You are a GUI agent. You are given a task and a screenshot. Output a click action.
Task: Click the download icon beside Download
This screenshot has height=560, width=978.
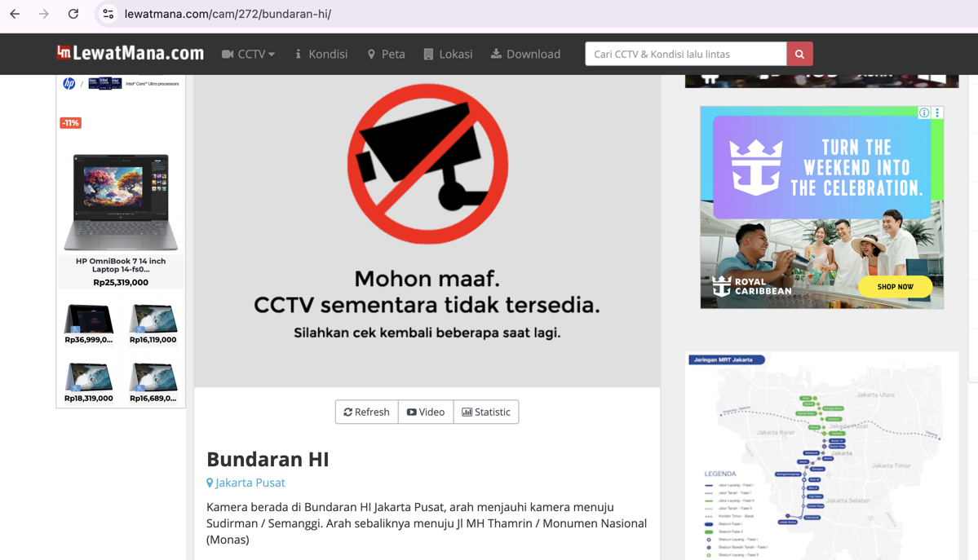496,54
